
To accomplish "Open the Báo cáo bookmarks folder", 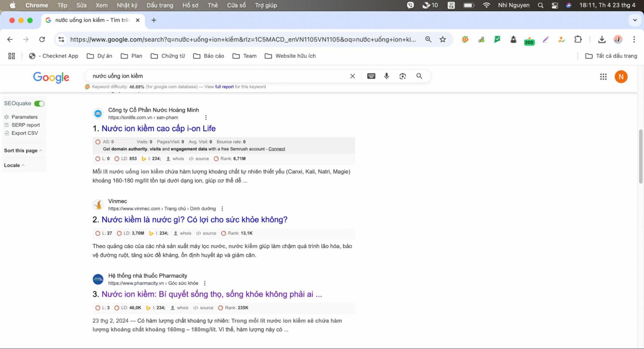I will [x=209, y=56].
